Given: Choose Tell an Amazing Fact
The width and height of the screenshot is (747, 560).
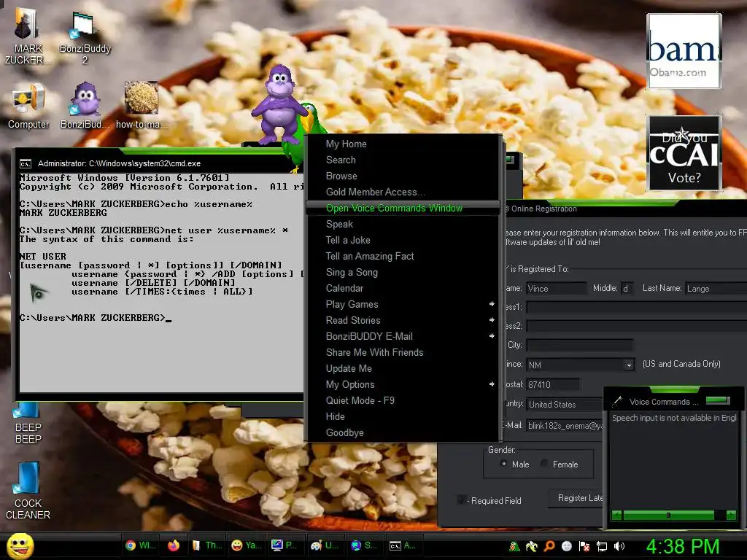Looking at the screenshot, I should point(403,256).
